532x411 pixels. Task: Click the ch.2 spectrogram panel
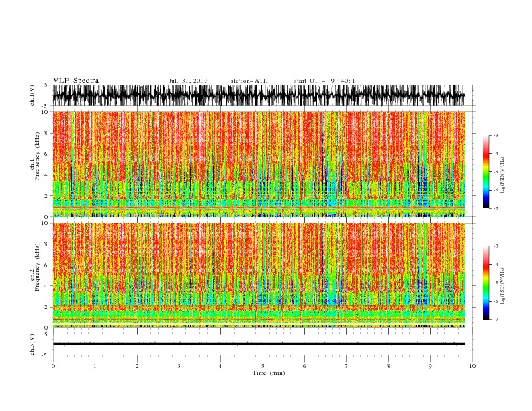coord(259,275)
